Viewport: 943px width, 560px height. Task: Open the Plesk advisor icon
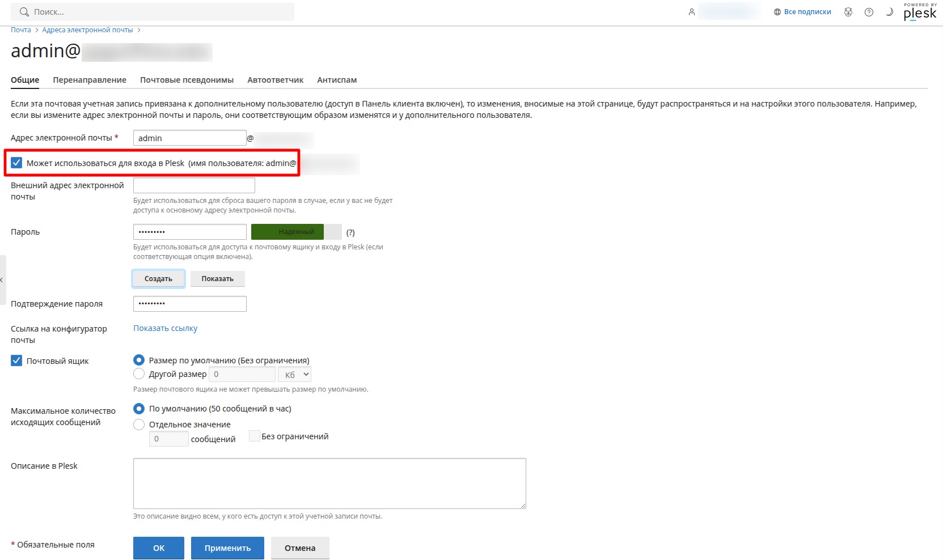[848, 12]
